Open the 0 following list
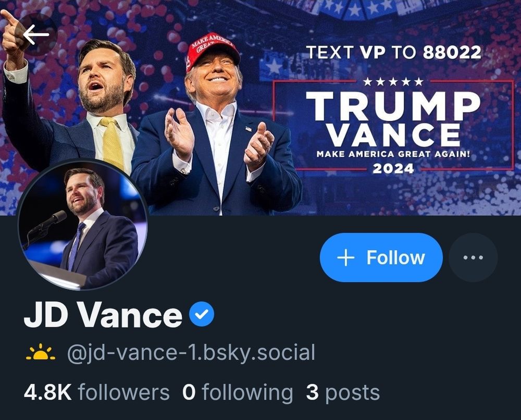This screenshot has width=521, height=420. tap(238, 392)
